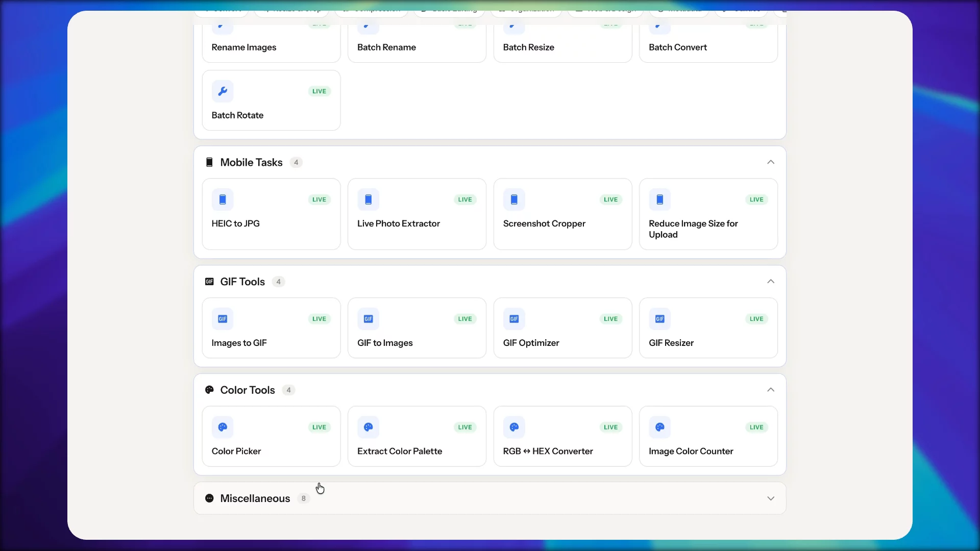Click the Miscellaneous heading
The width and height of the screenshot is (980, 551).
pos(255,498)
